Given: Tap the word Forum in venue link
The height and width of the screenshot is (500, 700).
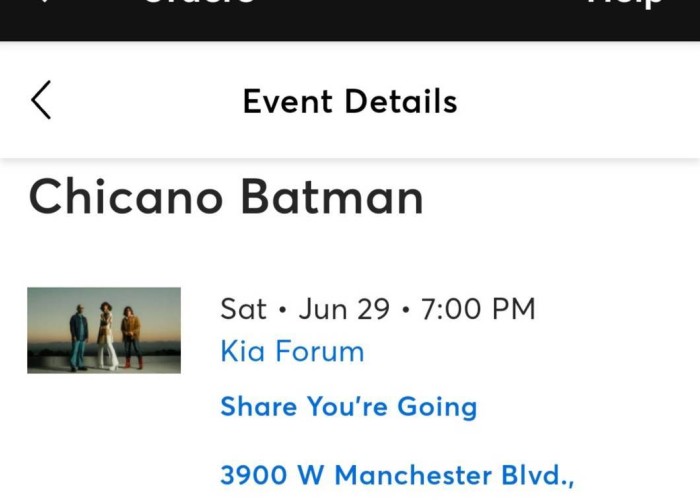Looking at the screenshot, I should 320,351.
